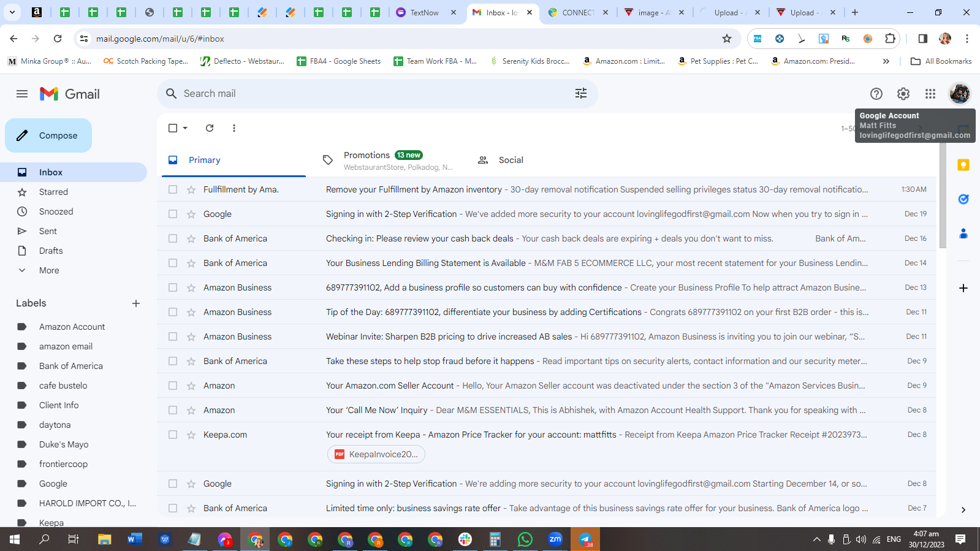Select the Fullfillment by Ama. email checkbox
The height and width of the screenshot is (551, 980).
tap(173, 189)
